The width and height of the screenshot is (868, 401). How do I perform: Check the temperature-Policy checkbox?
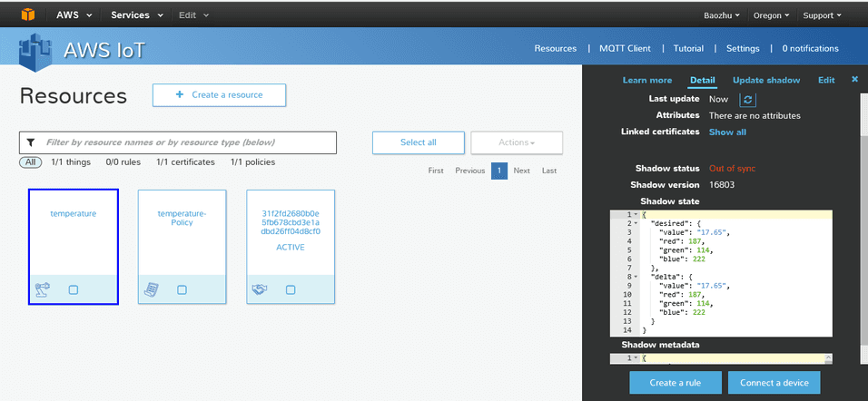point(182,289)
